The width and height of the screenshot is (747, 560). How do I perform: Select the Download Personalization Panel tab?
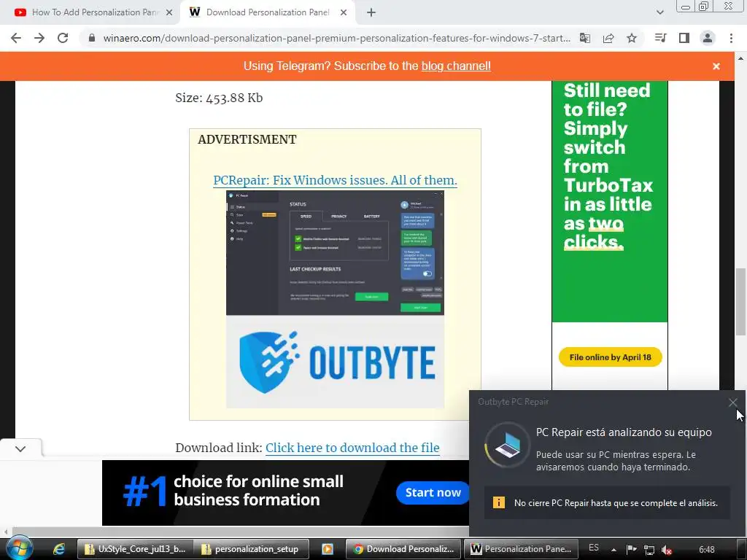268,12
